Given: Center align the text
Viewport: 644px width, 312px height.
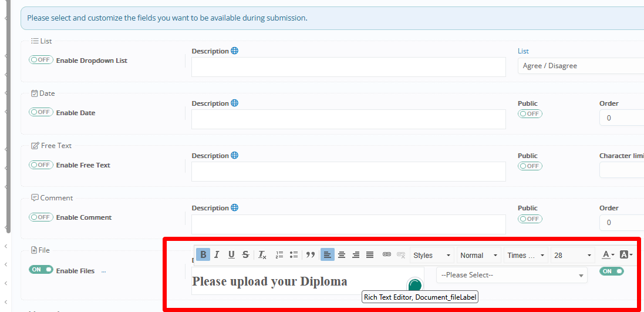Looking at the screenshot, I should [342, 254].
